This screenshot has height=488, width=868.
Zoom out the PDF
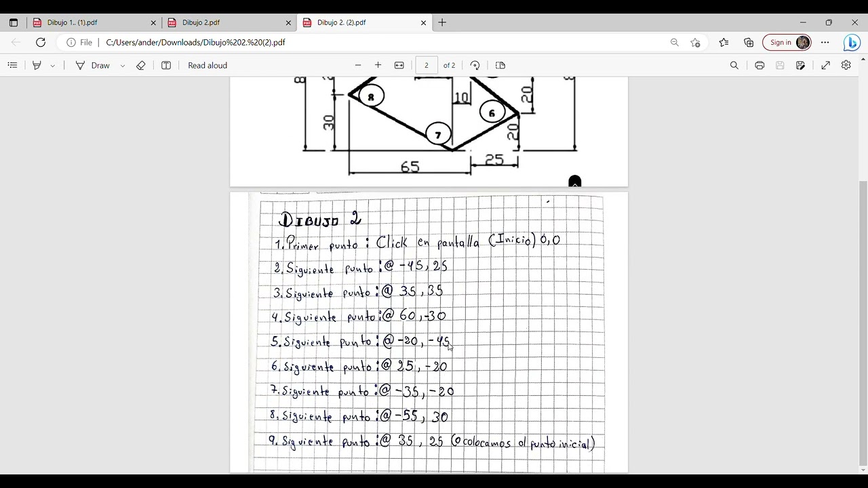358,65
